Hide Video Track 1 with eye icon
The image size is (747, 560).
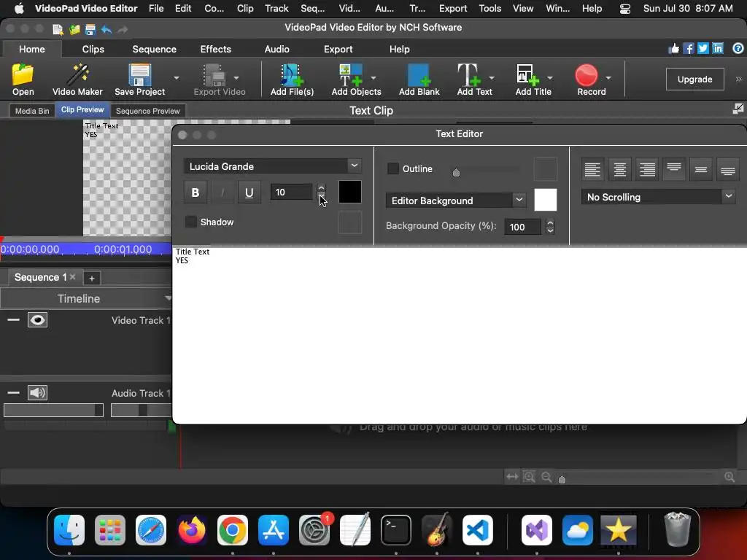click(x=37, y=320)
